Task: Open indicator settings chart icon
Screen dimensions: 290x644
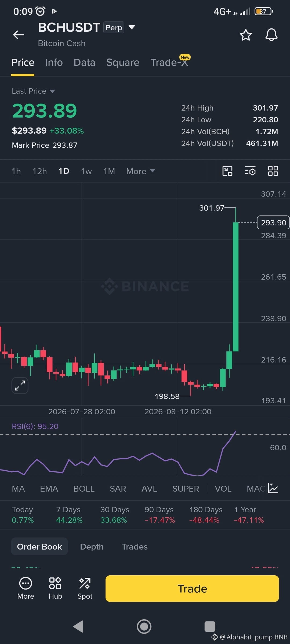Action: [x=273, y=488]
